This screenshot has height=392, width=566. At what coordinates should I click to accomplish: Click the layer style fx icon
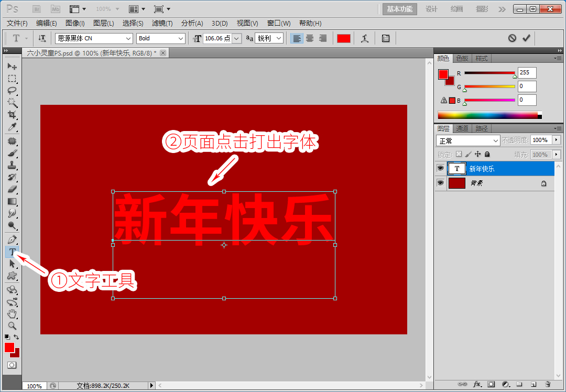click(477, 384)
